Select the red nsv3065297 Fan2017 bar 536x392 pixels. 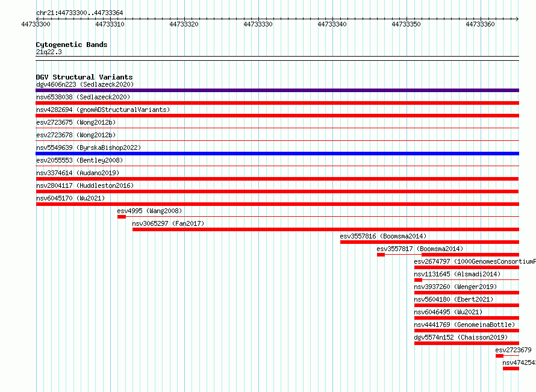[x=326, y=229]
